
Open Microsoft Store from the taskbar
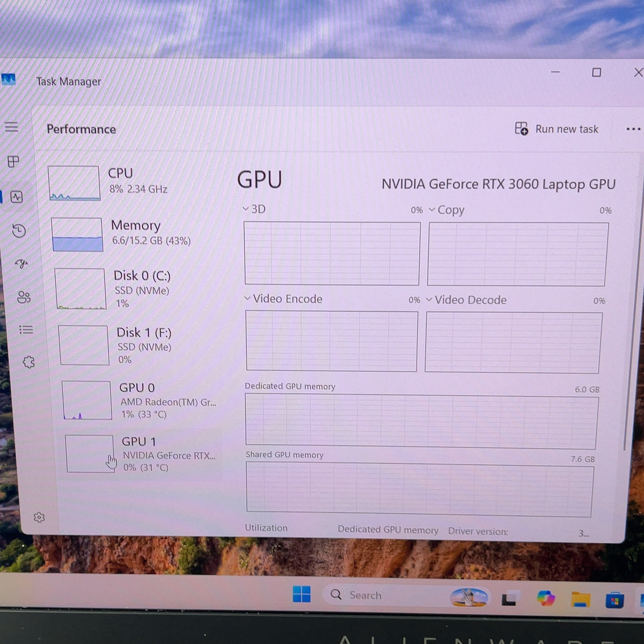614,599
